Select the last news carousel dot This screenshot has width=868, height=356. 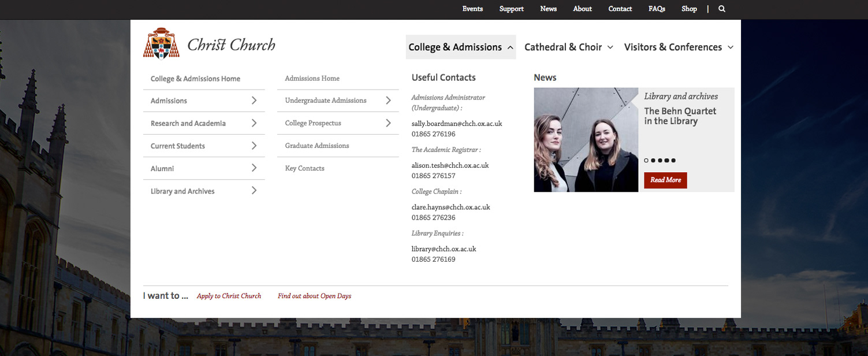(673, 161)
